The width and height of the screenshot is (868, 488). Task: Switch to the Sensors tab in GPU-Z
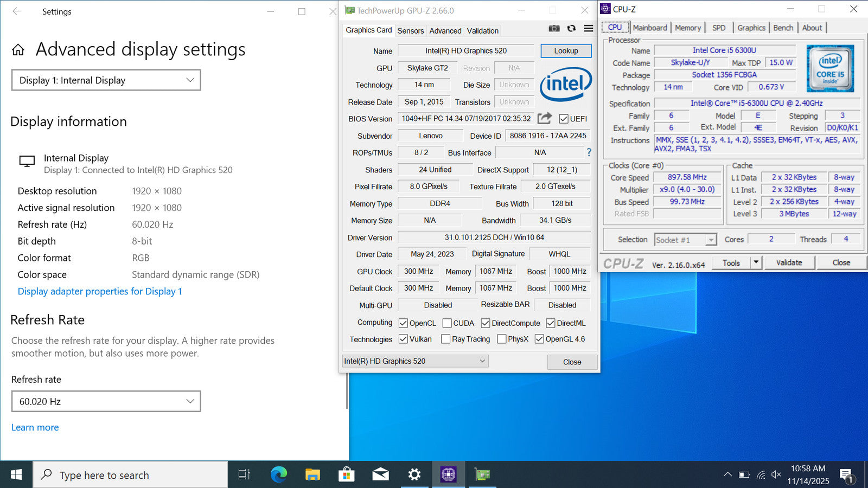pyautogui.click(x=410, y=31)
